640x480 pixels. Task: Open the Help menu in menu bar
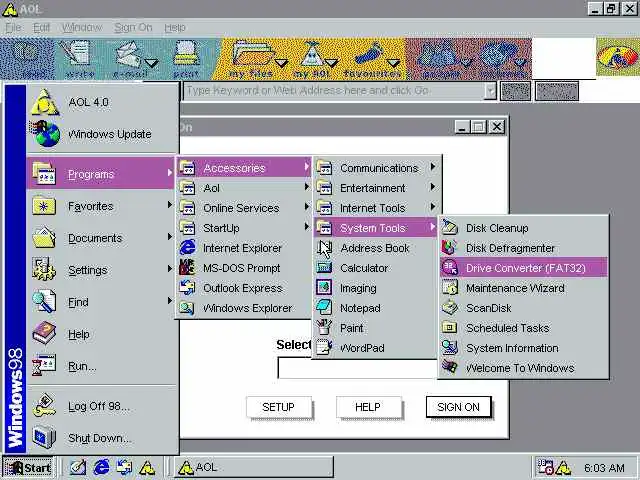175,27
